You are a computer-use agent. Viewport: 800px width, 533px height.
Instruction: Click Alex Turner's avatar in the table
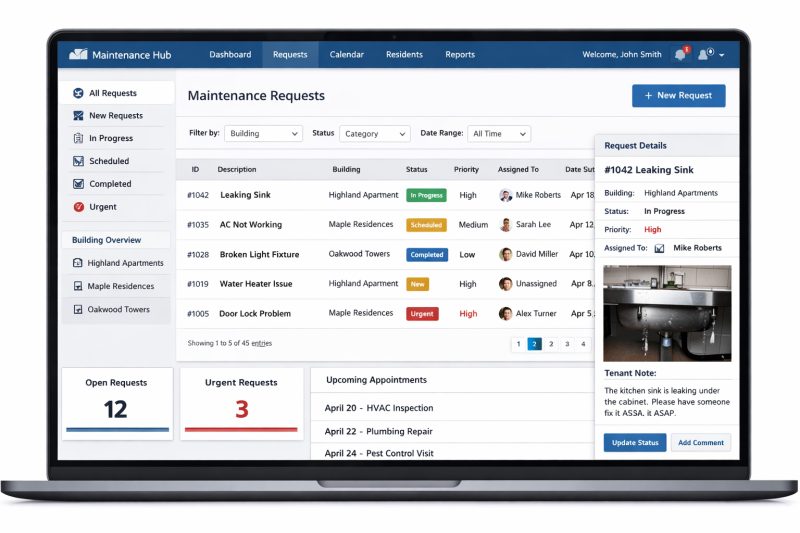click(505, 313)
